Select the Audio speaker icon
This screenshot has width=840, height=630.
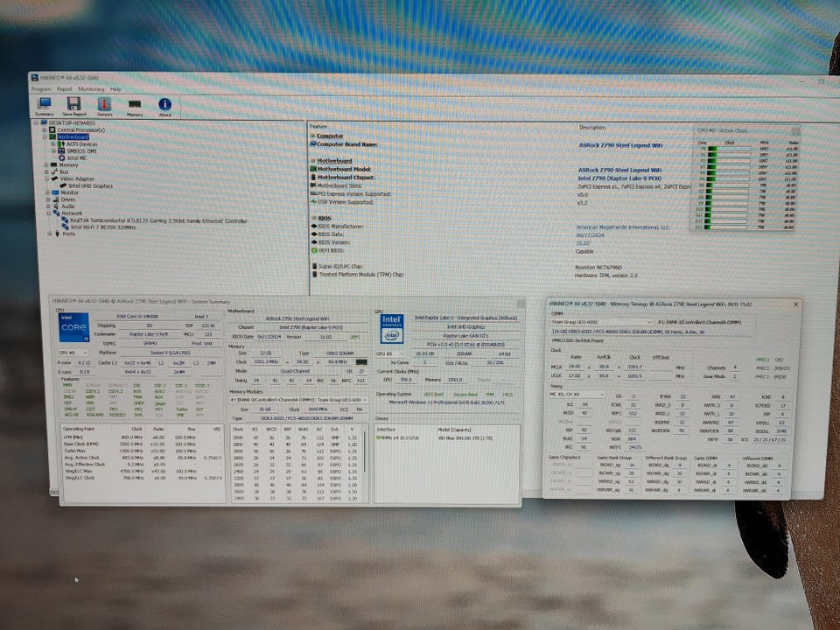[56, 206]
